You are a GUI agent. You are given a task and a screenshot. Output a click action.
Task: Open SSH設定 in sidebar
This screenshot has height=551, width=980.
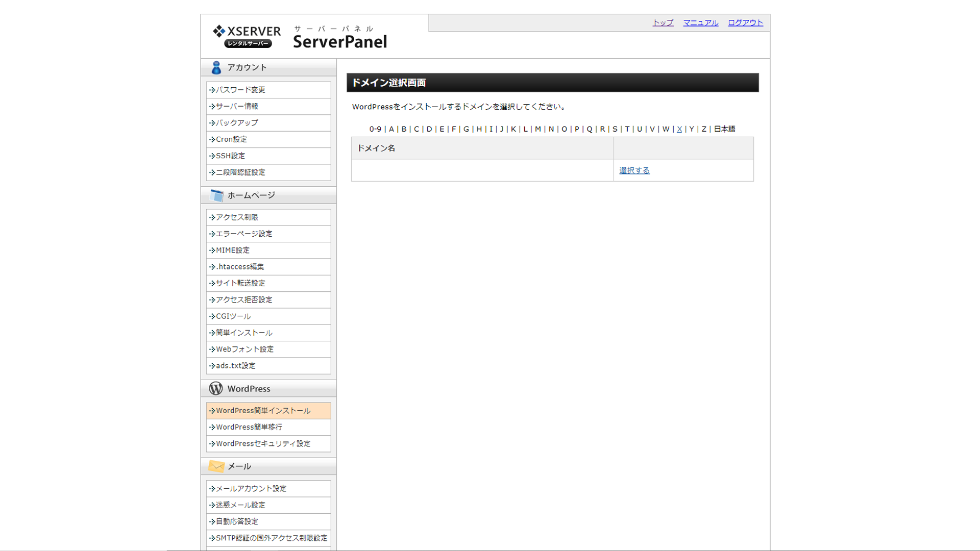click(230, 156)
